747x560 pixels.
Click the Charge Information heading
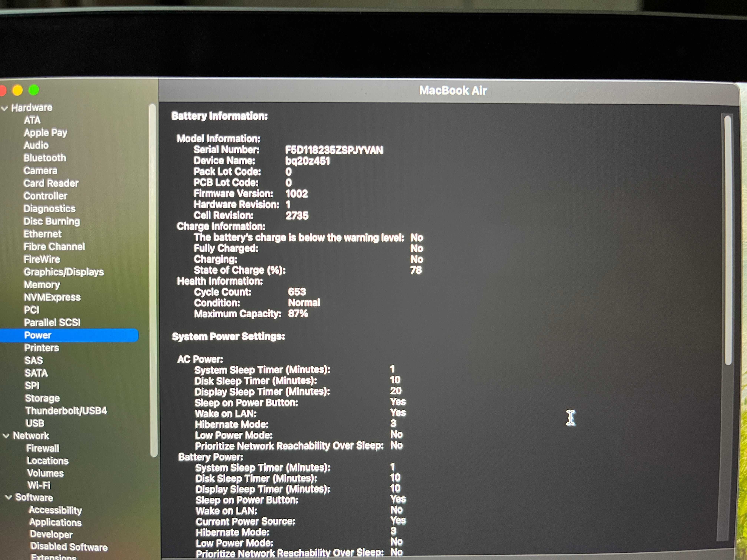(221, 226)
